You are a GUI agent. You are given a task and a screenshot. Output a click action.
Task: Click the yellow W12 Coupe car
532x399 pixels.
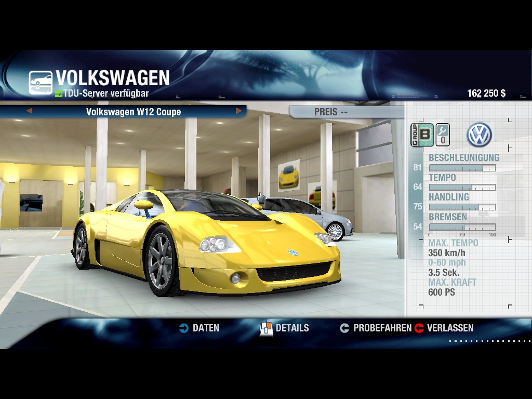click(x=206, y=243)
